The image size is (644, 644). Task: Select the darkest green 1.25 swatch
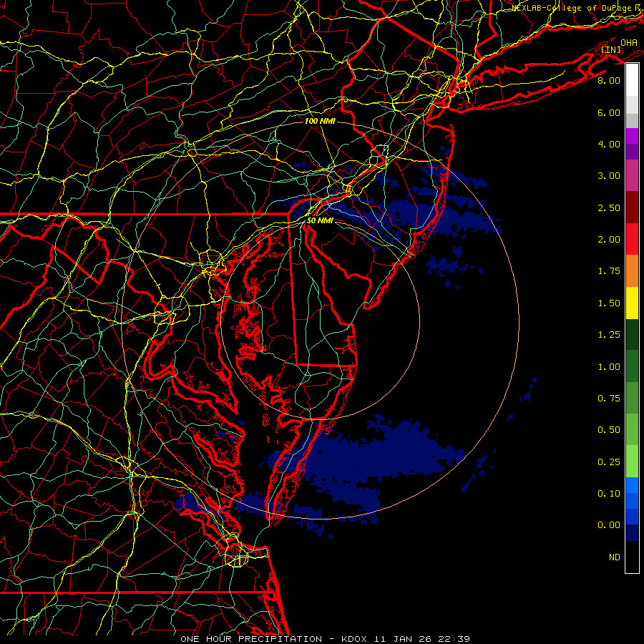pos(632,334)
